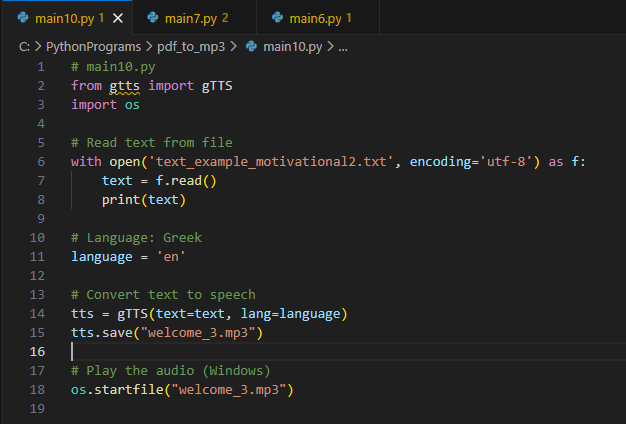Open the main10.py breadcrumb file list
The height and width of the screenshot is (424, 626).
pos(293,47)
